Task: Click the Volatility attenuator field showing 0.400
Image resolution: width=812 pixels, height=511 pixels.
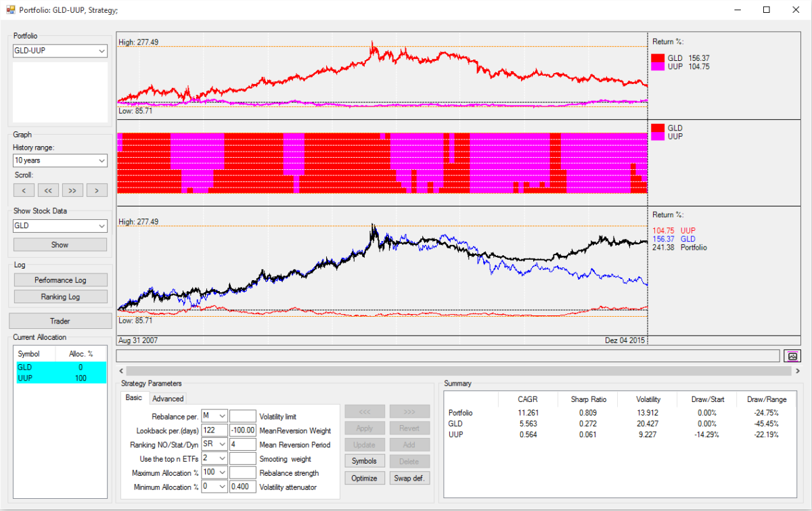Action: (x=243, y=487)
